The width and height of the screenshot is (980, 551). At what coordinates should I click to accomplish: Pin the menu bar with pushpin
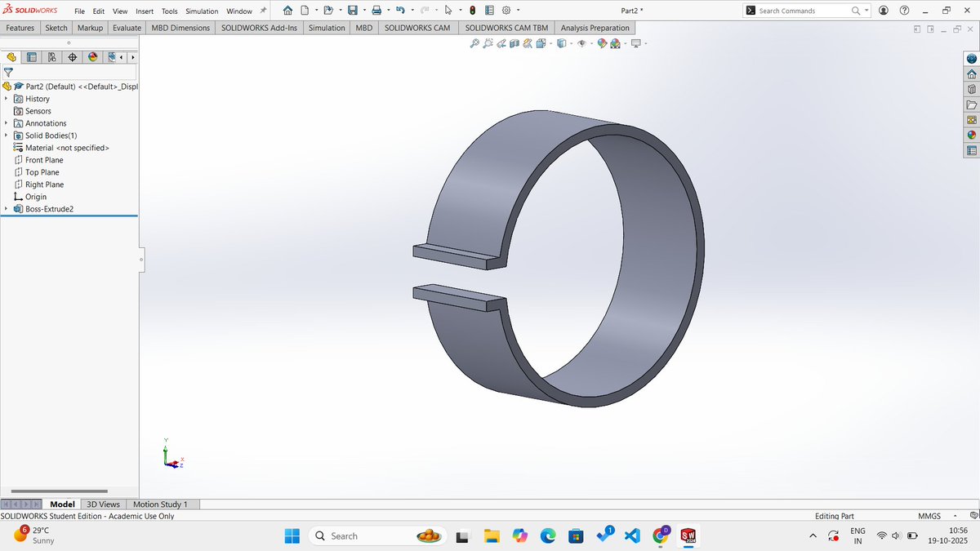point(263,11)
